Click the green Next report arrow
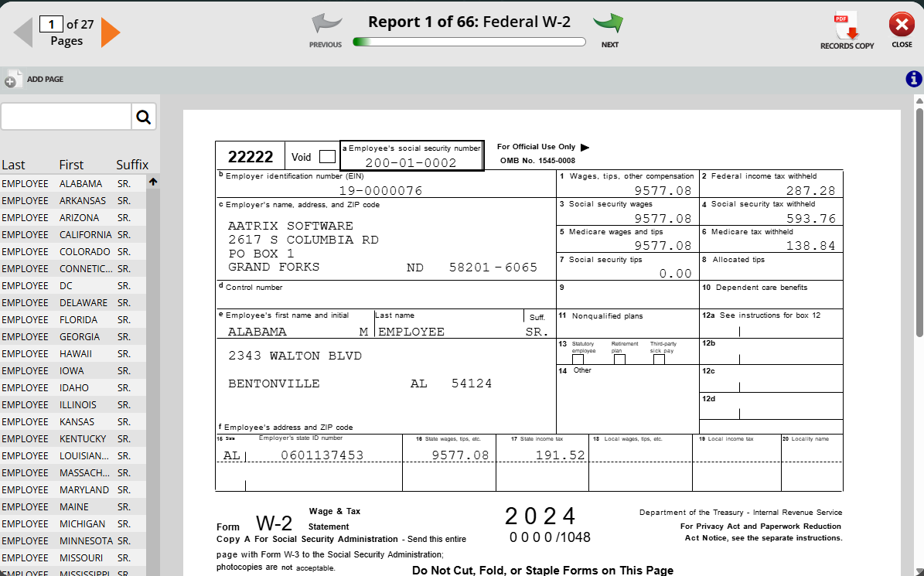Screen dimensions: 924x576 point(609,31)
